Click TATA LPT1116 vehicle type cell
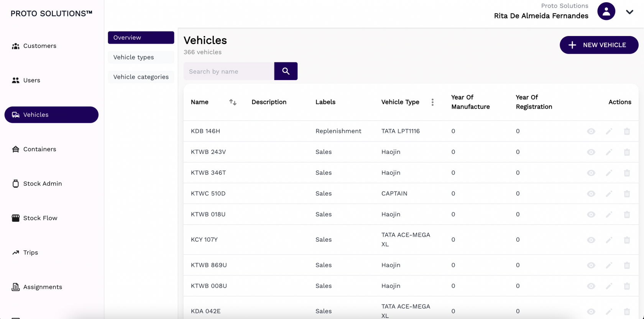Screen dimensions: 644x319 400,131
